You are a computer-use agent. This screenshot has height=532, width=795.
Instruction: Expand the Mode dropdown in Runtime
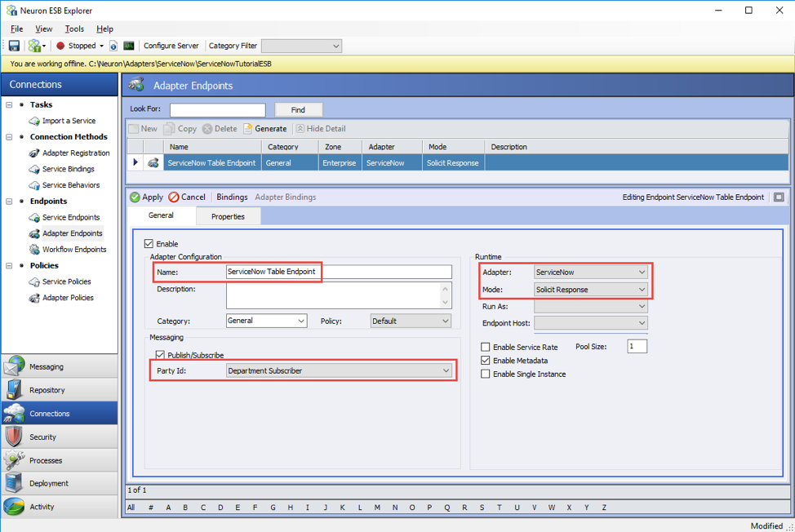[642, 290]
